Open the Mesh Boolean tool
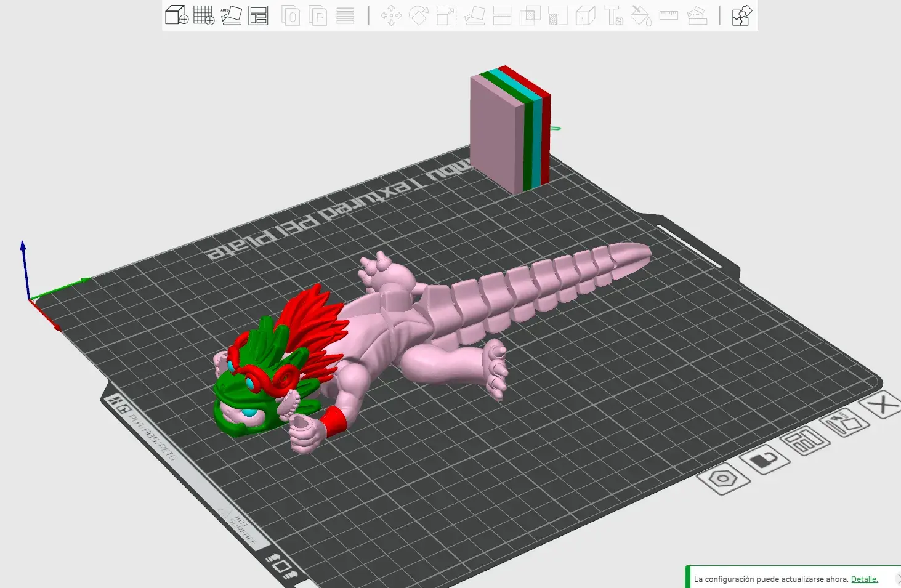 pos(530,15)
